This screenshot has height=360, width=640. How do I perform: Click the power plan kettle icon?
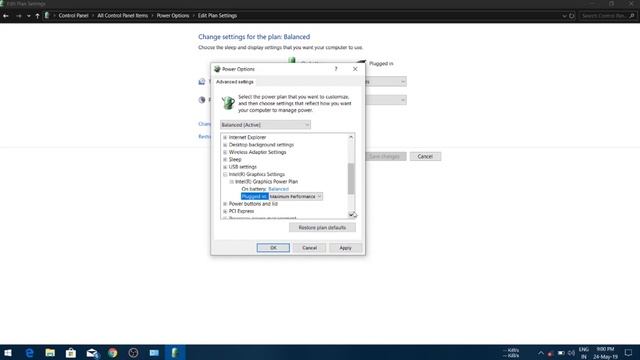coord(228,102)
